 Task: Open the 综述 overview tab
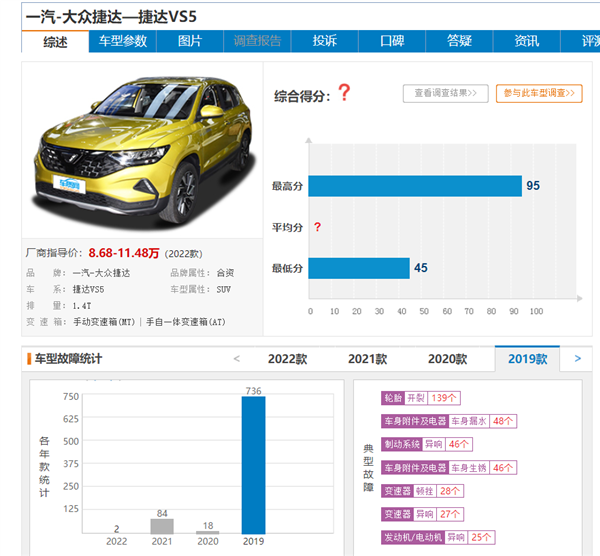point(55,41)
